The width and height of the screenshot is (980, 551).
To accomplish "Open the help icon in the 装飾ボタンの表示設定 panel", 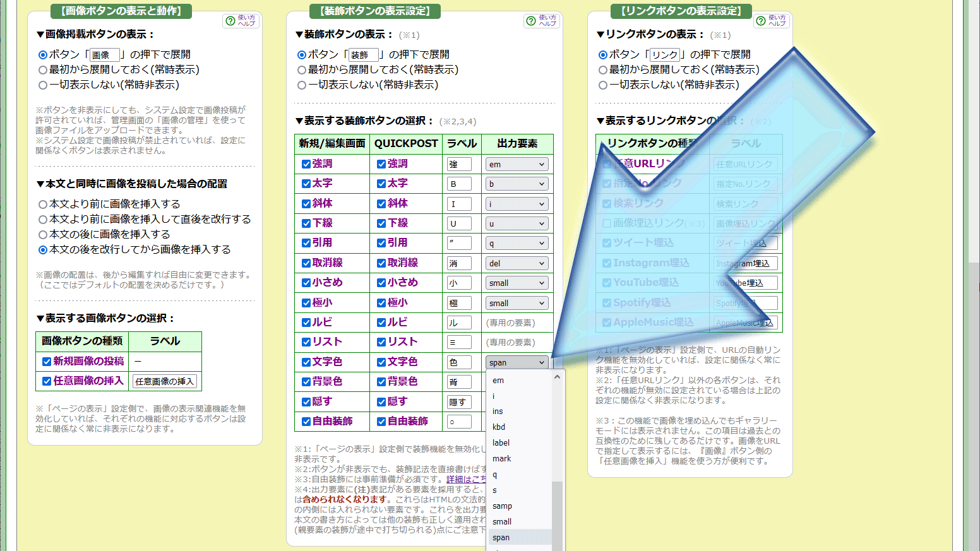I will (x=542, y=21).
